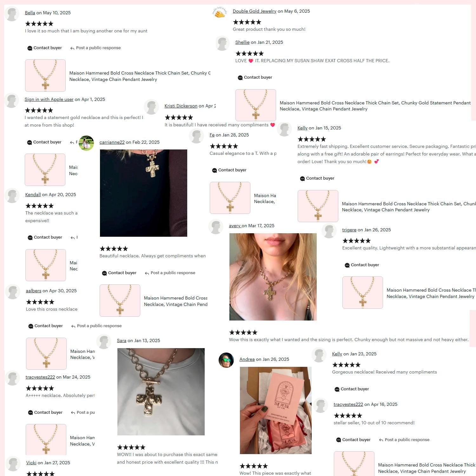Click Double Gold Jewelry shop avatar
476x476 pixels.
pos(220,12)
